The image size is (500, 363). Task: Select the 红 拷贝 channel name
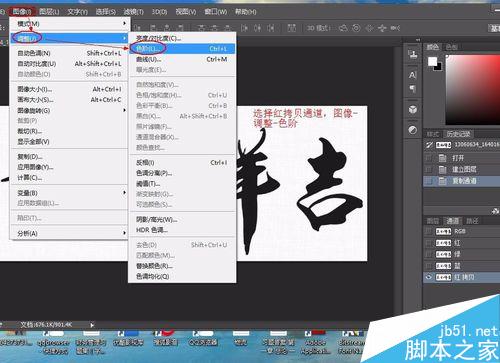pyautogui.click(x=464, y=277)
